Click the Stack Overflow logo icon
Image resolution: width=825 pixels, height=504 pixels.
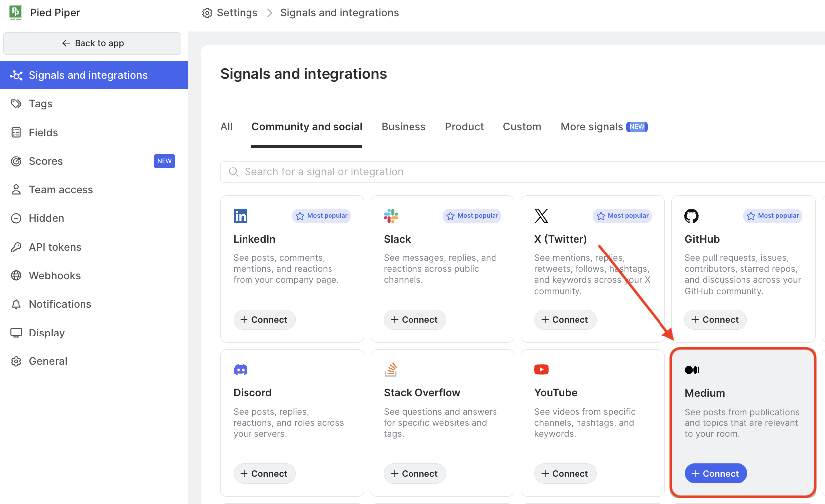pyautogui.click(x=391, y=370)
